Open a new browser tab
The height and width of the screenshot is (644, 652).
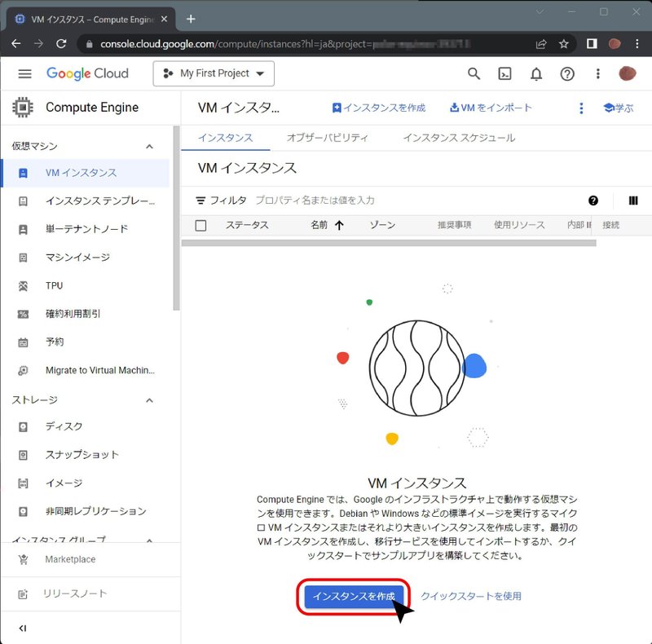click(191, 19)
